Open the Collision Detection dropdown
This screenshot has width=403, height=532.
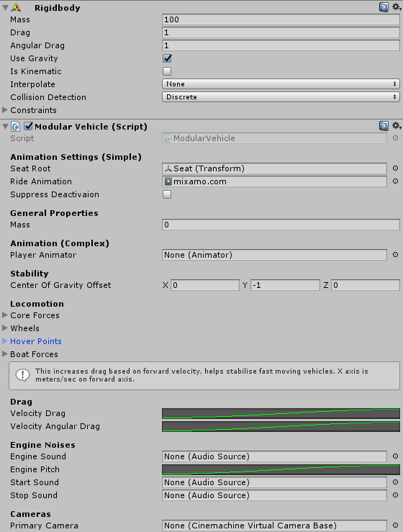281,97
